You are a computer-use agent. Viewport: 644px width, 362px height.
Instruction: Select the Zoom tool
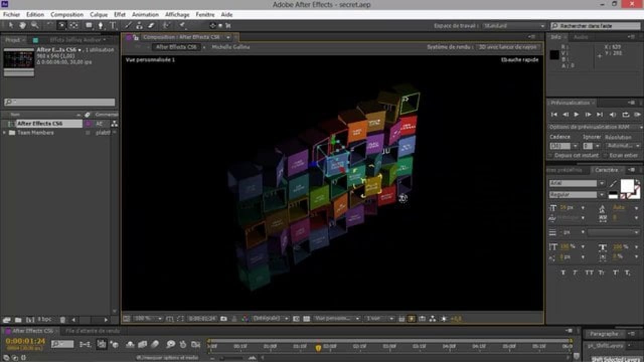point(33,26)
